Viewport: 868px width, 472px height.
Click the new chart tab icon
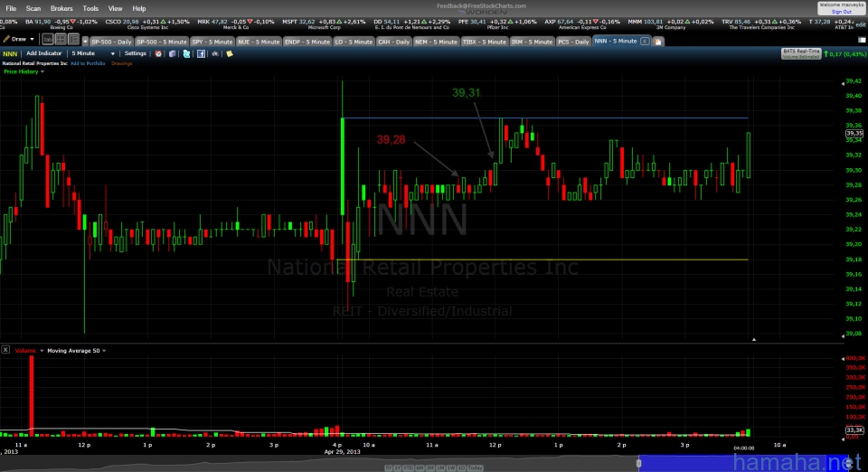(657, 42)
